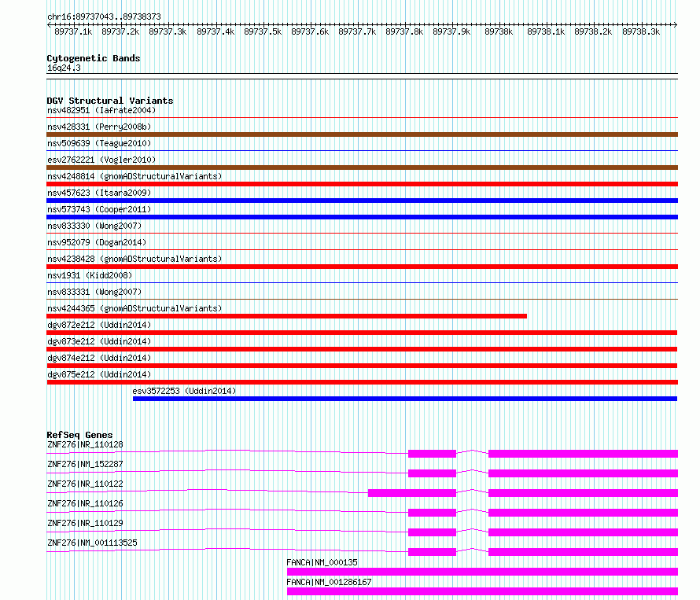
Task: Click the blue bar under esv3572253
Action: click(405, 399)
